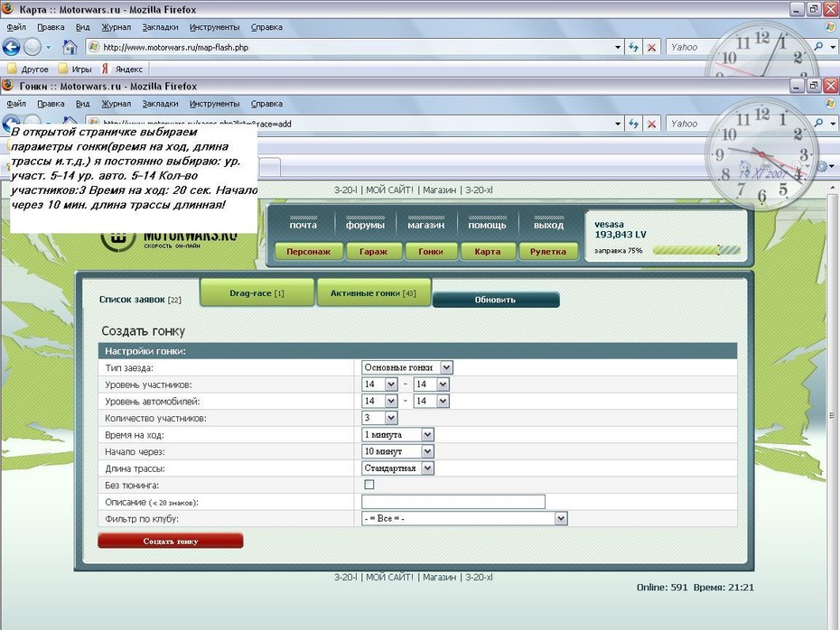The image size is (840, 630).
Task: Click the заправка 75% fuel bar
Action: 696,251
